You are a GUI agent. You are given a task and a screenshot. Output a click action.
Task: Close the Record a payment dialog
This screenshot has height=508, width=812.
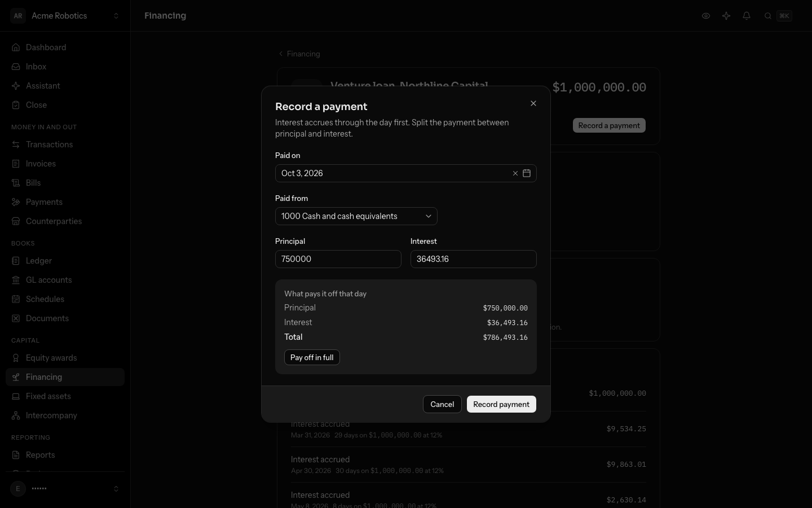(x=533, y=103)
